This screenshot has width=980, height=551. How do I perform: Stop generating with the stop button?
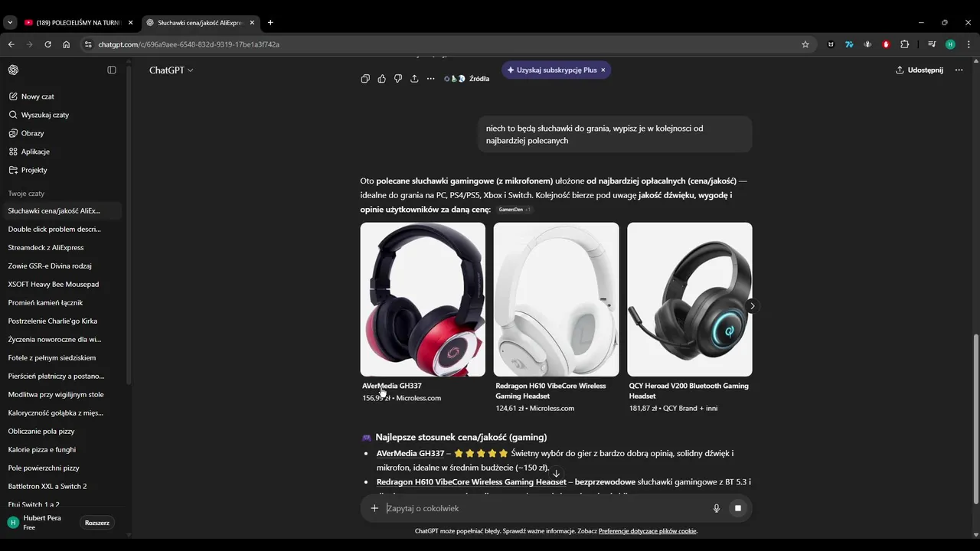(x=738, y=508)
